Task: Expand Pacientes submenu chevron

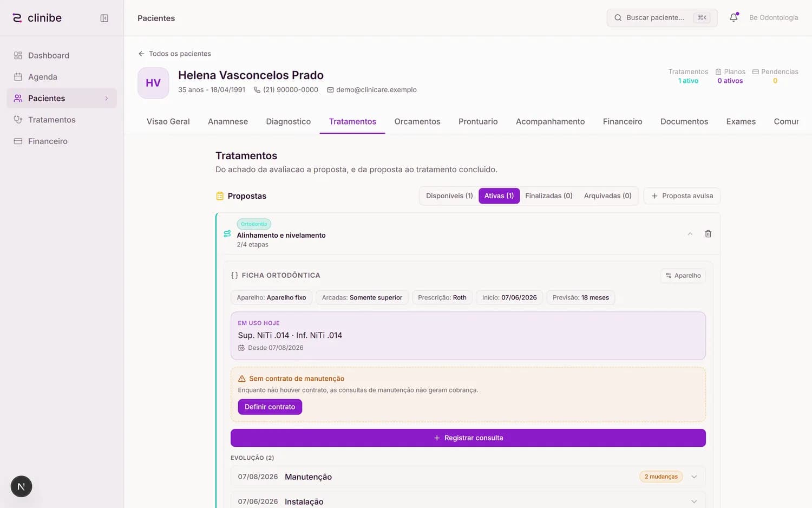Action: pos(107,98)
